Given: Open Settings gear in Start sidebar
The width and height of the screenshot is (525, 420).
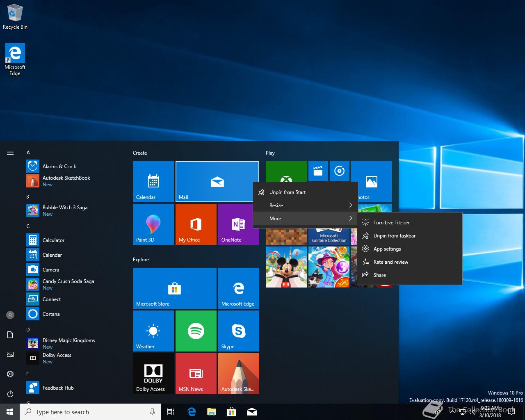Looking at the screenshot, I should 10,374.
